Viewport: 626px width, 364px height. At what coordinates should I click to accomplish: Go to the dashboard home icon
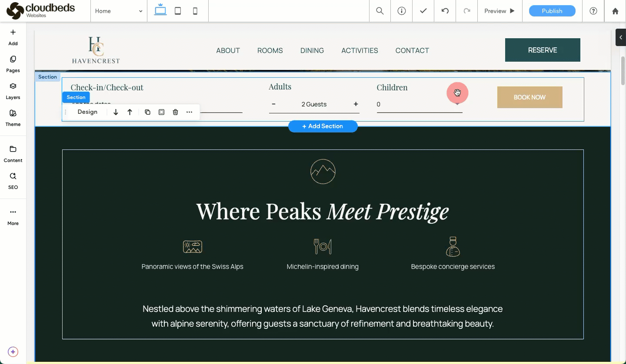(615, 11)
